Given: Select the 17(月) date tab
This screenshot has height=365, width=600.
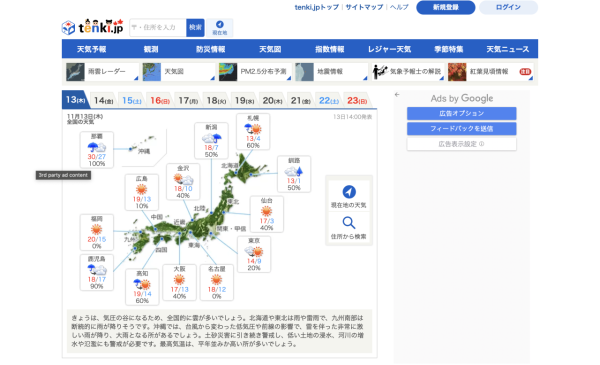Looking at the screenshot, I should tap(188, 101).
